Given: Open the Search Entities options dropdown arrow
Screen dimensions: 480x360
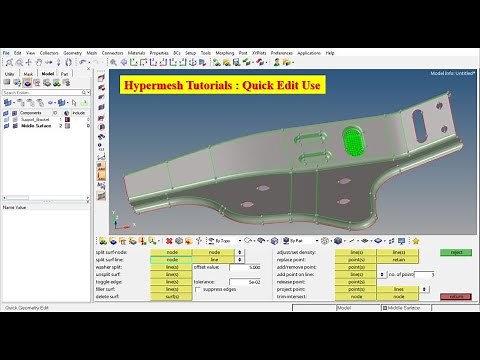Looking at the screenshot, I should [x=88, y=92].
